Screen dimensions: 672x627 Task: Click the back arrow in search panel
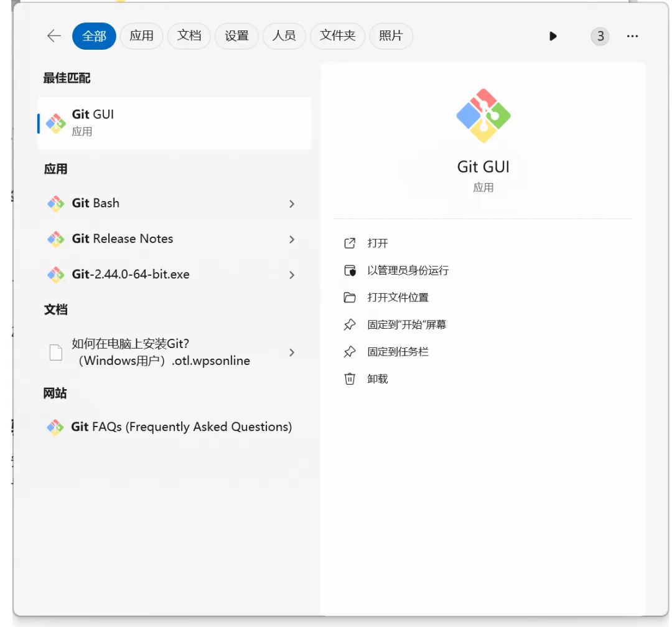[x=54, y=36]
